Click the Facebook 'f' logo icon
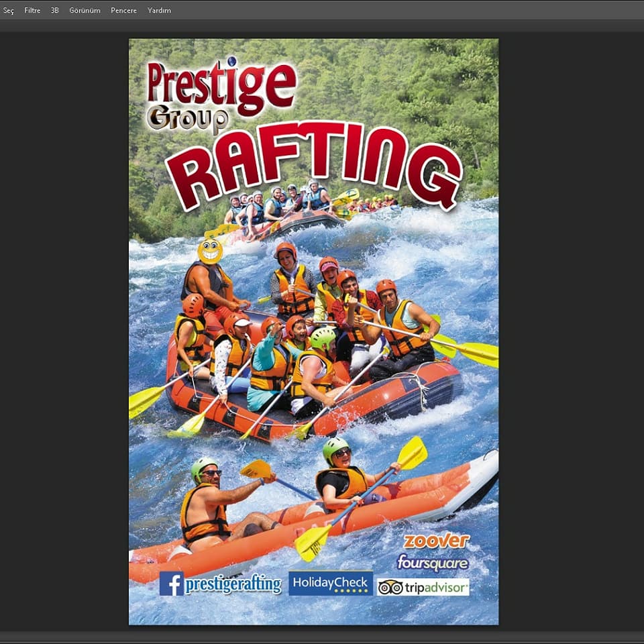Image resolution: width=644 pixels, height=644 pixels. click(171, 584)
